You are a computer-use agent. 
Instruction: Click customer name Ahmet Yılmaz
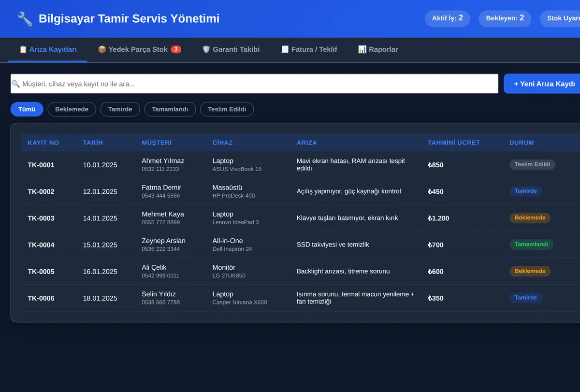(x=163, y=160)
